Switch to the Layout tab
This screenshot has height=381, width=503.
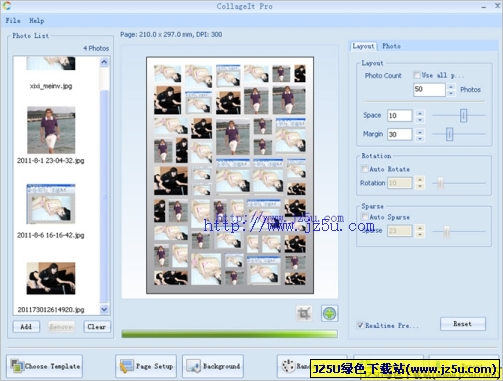point(363,46)
